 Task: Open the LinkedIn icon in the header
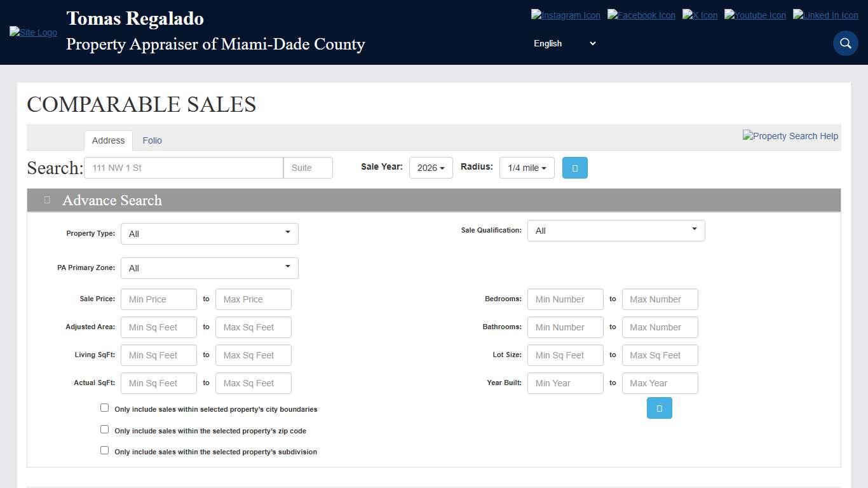point(825,15)
